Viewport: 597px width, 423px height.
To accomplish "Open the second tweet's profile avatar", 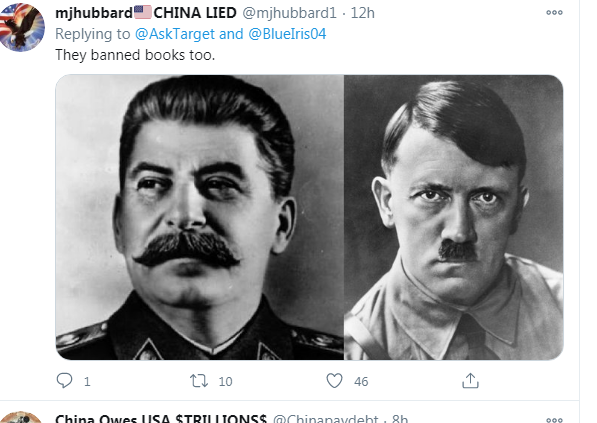I will point(20,418).
